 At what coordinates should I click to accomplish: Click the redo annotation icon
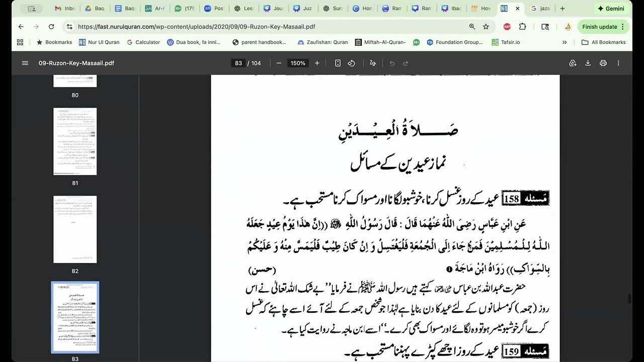click(406, 63)
